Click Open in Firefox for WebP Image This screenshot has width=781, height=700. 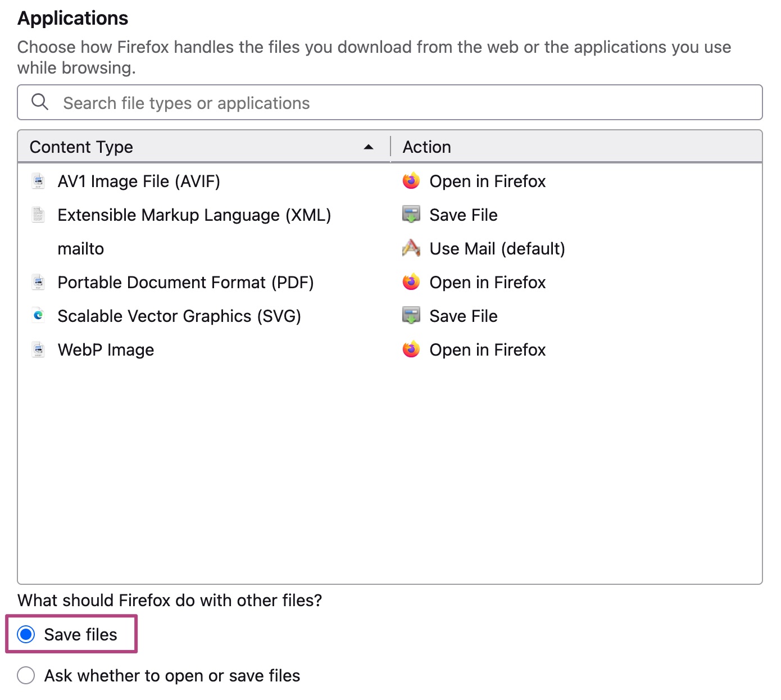pyautogui.click(x=487, y=350)
